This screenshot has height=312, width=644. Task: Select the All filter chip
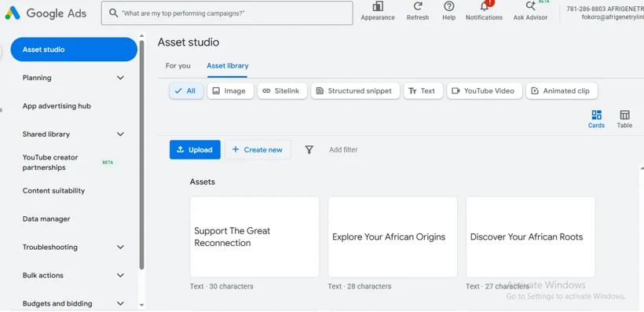[186, 91]
